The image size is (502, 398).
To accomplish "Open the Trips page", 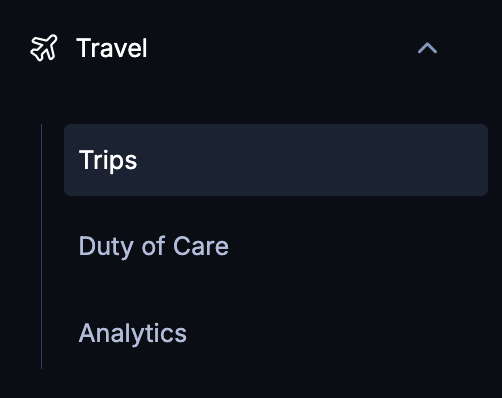I will click(x=276, y=160).
